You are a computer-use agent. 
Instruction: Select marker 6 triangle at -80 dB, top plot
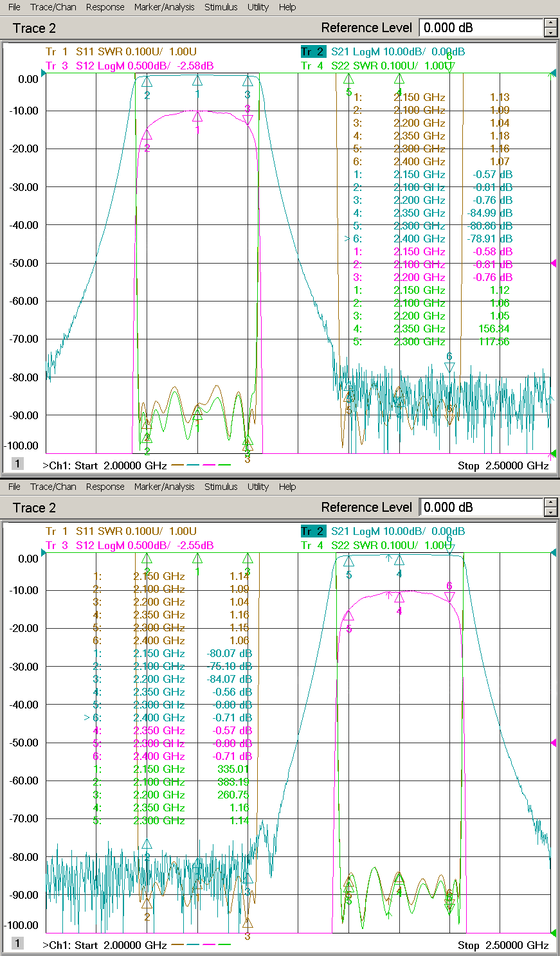(449, 367)
